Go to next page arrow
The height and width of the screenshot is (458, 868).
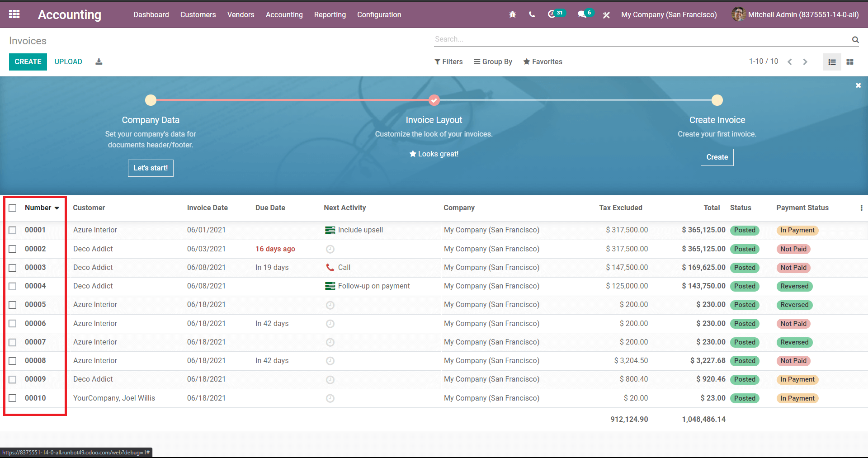click(x=805, y=62)
